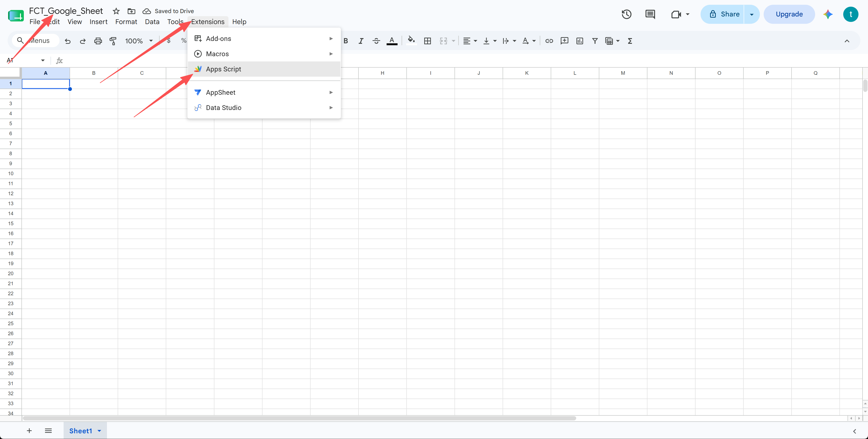
Task: Click the Functions sigma icon
Action: coord(630,41)
